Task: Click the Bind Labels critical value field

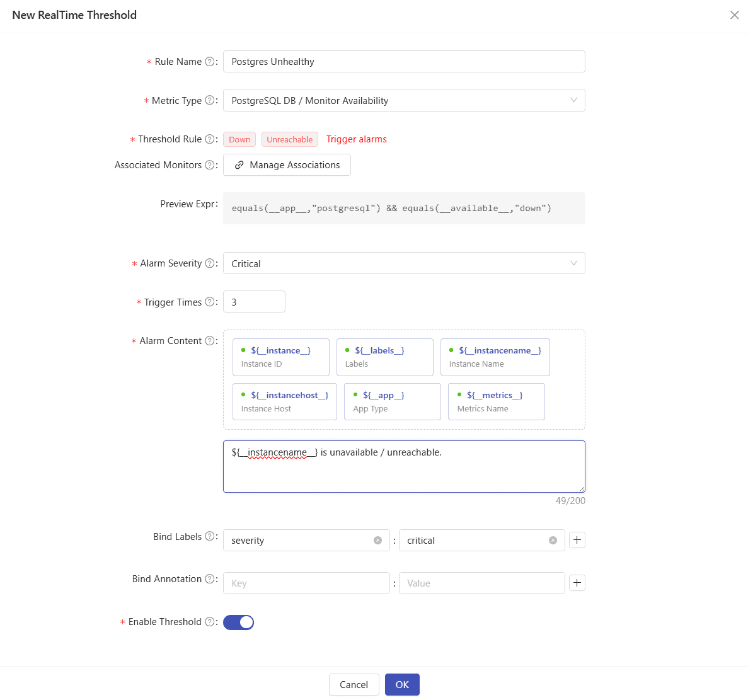Action: tap(482, 540)
